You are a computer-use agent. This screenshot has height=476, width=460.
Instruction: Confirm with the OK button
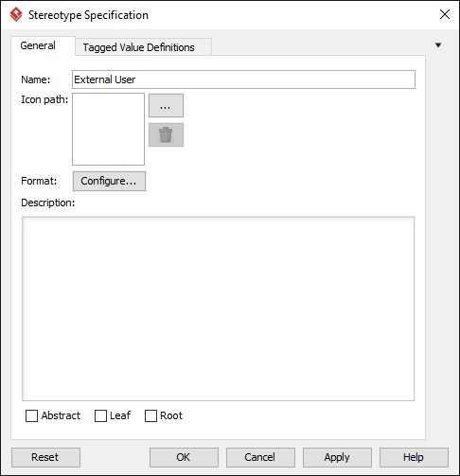[184, 457]
